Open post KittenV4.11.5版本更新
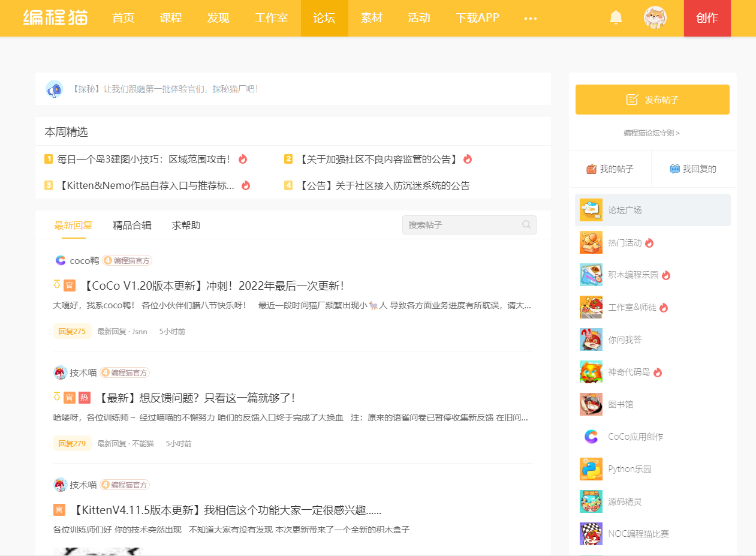The height and width of the screenshot is (556, 756). tap(227, 510)
